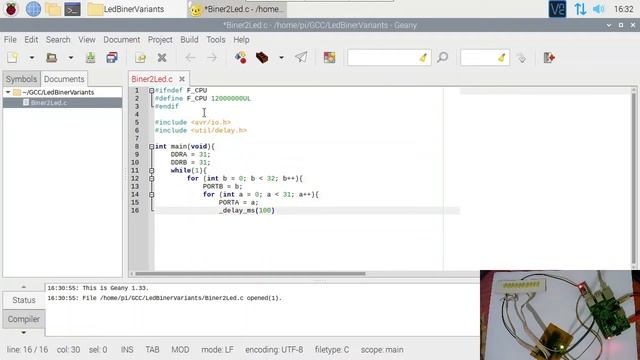Open the color chooser icon
This screenshot has height=360, width=640.
[329, 58]
